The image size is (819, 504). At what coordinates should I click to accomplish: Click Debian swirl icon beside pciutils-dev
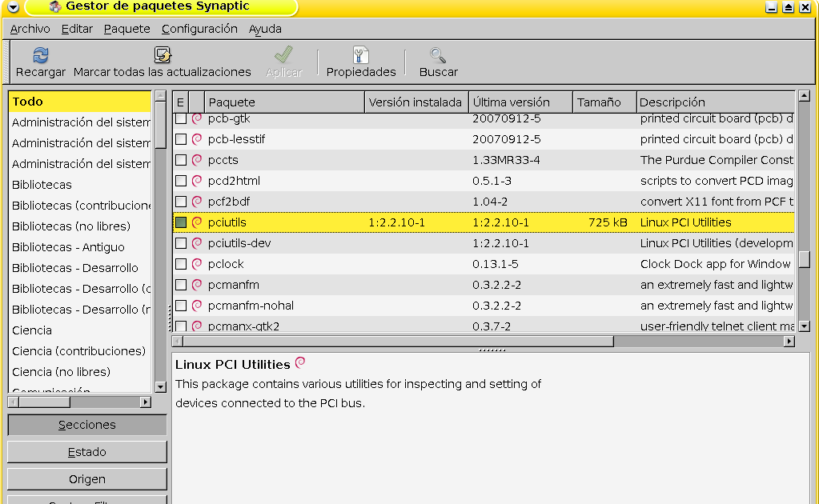point(197,243)
